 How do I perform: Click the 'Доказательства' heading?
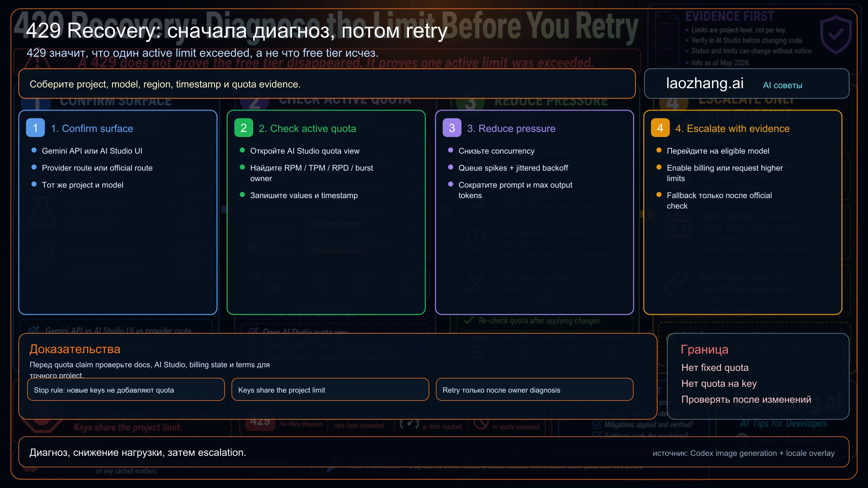[75, 349]
